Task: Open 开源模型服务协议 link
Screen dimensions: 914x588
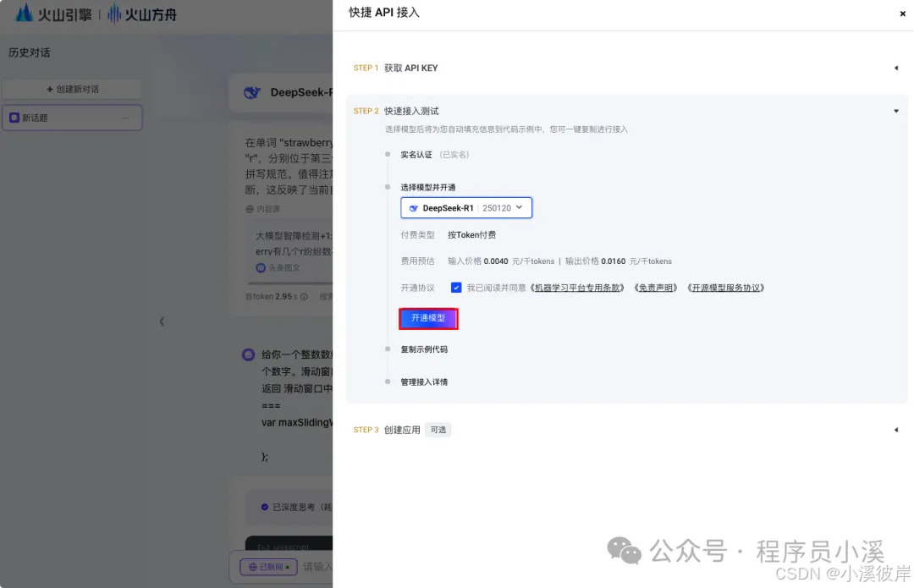Action: pos(726,288)
